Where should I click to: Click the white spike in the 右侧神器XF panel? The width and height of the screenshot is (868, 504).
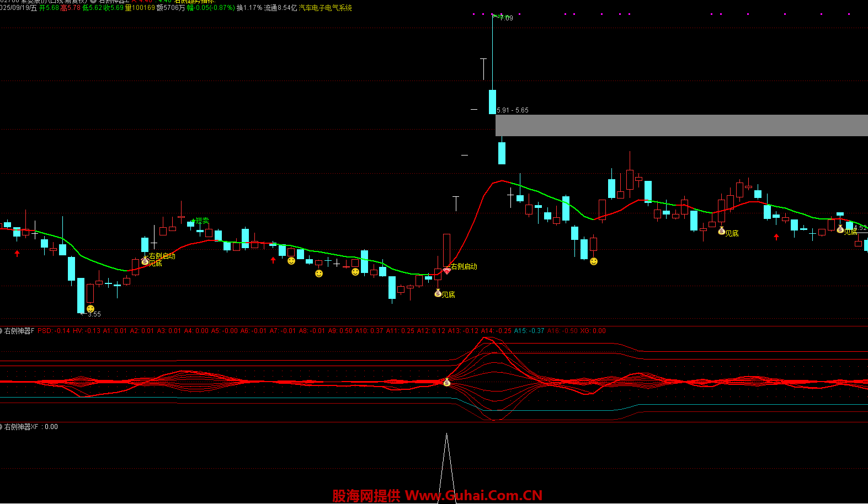pyautogui.click(x=446, y=468)
